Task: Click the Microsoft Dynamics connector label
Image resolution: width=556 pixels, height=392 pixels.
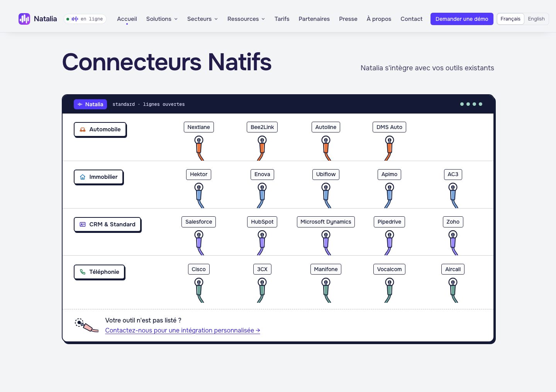Action: click(x=326, y=222)
